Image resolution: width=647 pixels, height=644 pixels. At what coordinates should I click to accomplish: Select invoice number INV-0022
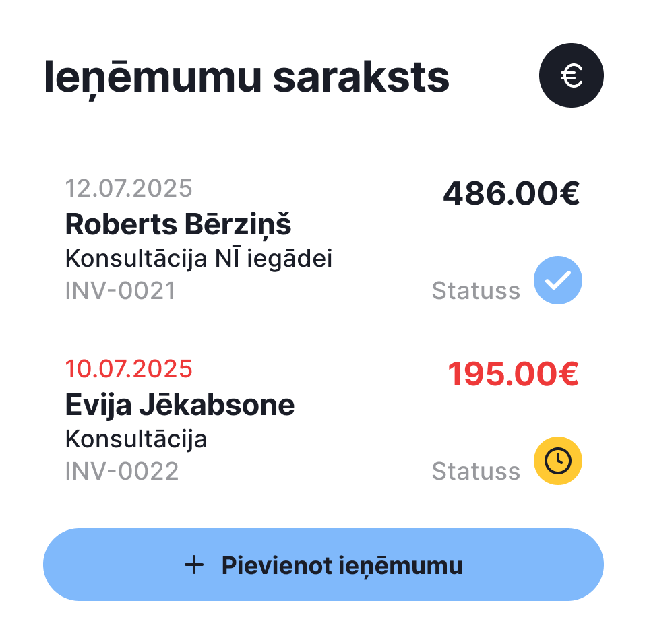click(x=122, y=471)
